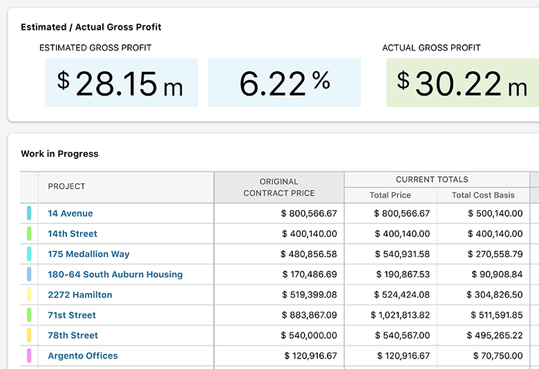Click cost basis $ 495,265.22
This screenshot has height=369, width=539.
495,335
